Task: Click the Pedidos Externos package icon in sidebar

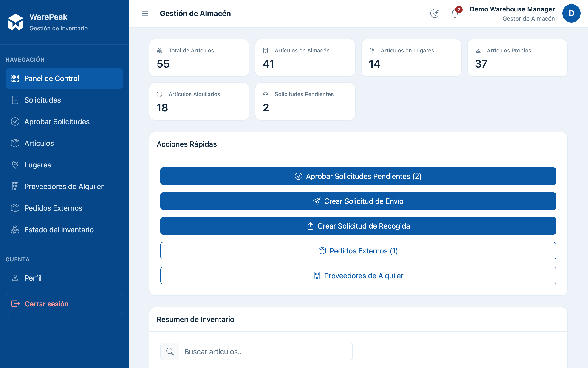Action: coord(15,208)
